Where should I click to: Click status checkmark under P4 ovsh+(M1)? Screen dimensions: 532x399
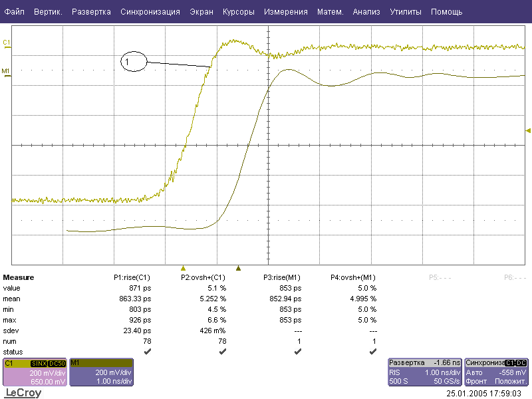point(372,351)
